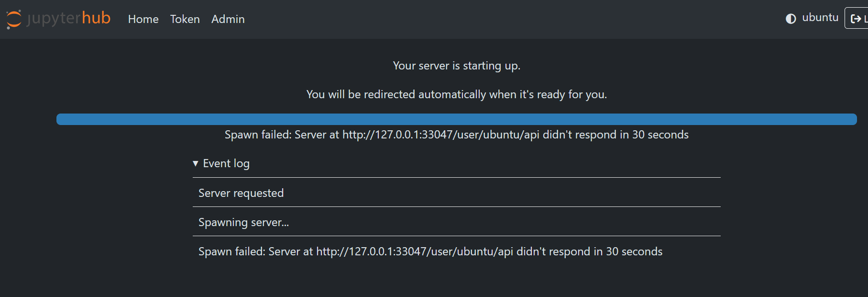Click the logout arrow button
The image size is (868, 297).
(x=857, y=18)
